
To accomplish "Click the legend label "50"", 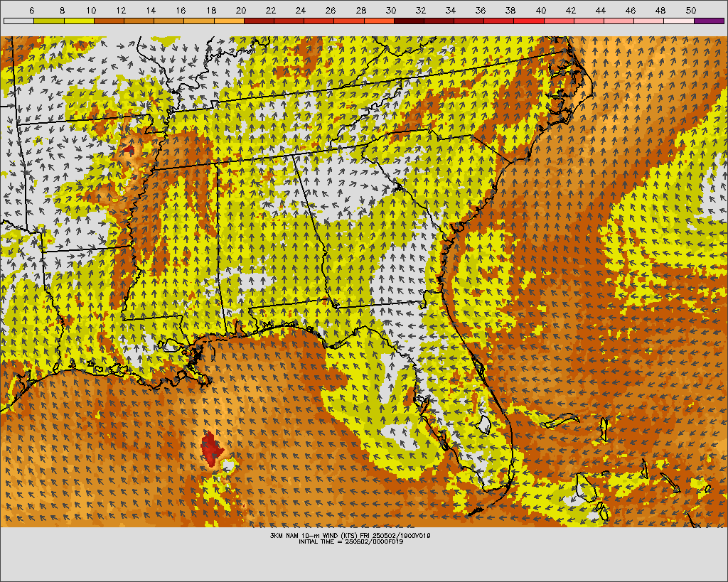I will point(691,10).
